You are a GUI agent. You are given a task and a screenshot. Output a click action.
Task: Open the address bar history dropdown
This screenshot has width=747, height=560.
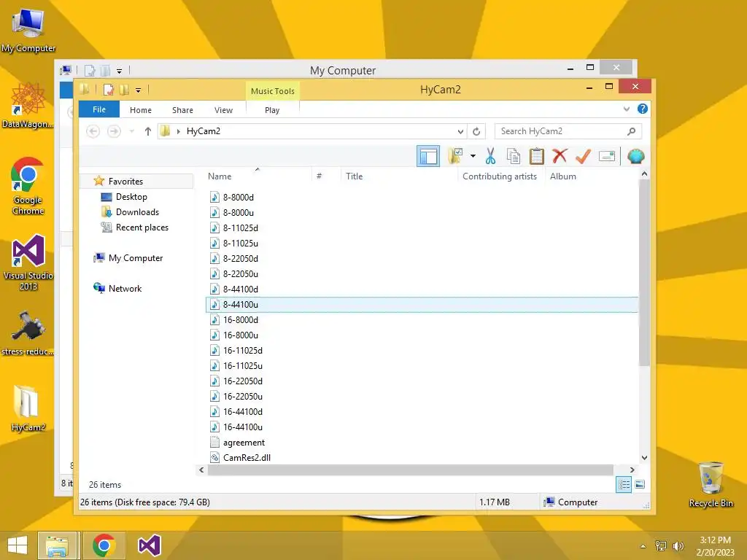tap(460, 131)
